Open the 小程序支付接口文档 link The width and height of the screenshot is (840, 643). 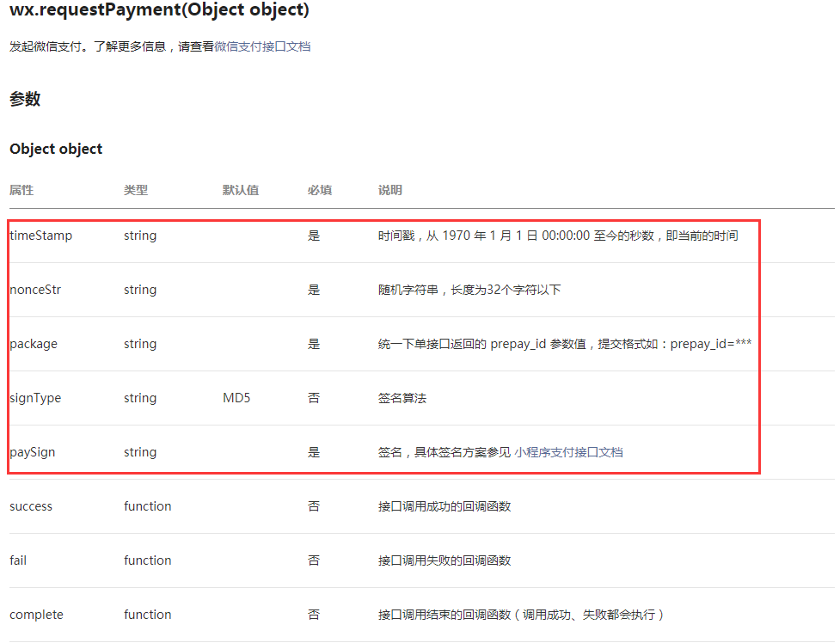[x=568, y=452]
